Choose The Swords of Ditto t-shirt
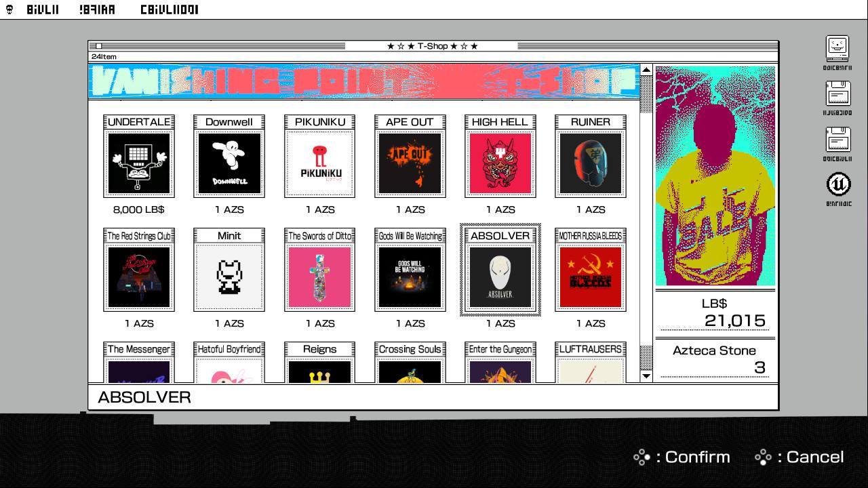This screenshot has height=488, width=868. 319,270
